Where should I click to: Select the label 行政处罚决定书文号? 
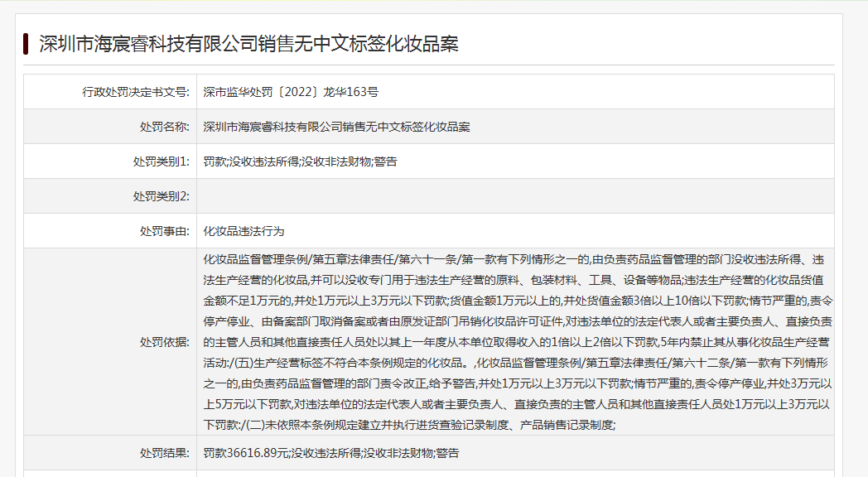click(x=136, y=92)
